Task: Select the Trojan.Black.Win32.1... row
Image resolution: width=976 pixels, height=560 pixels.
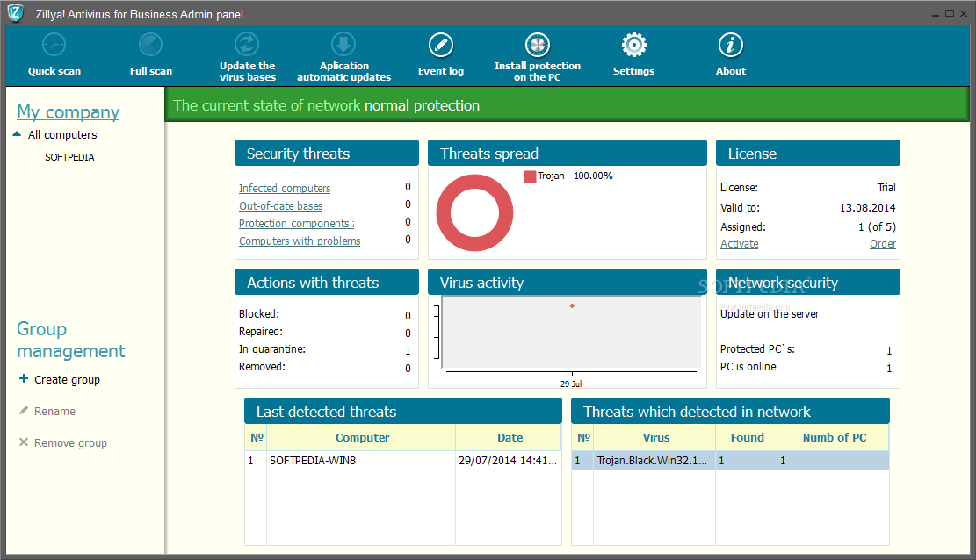Action: pyautogui.click(x=730, y=461)
